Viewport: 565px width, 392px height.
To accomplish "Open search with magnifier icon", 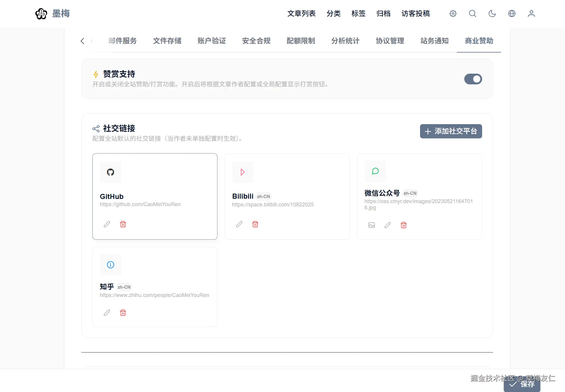I will pyautogui.click(x=473, y=14).
